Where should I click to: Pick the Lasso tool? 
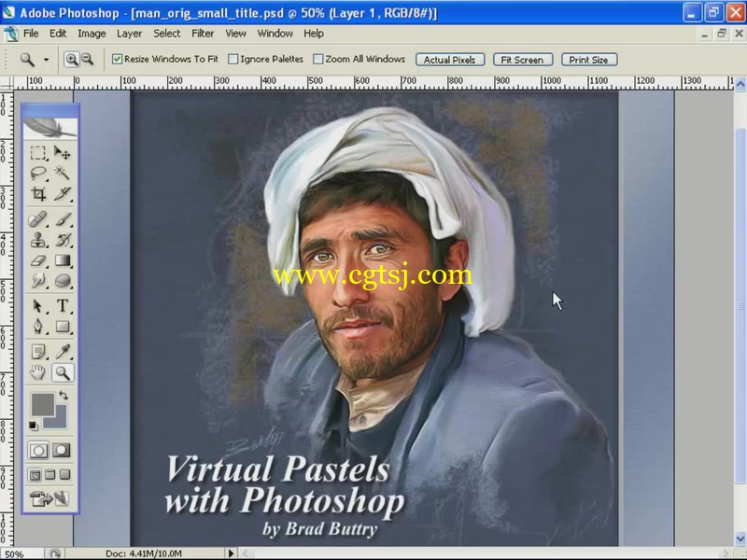(x=38, y=173)
